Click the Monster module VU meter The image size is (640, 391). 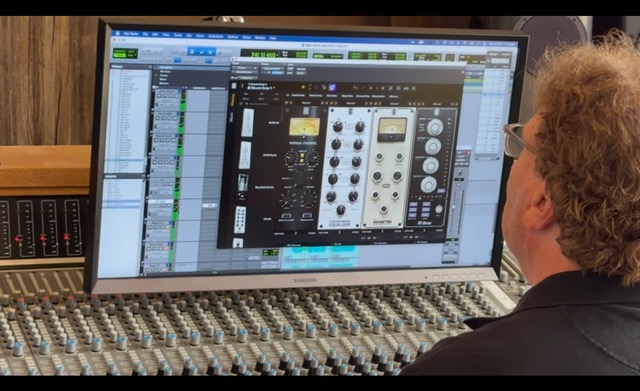click(392, 128)
